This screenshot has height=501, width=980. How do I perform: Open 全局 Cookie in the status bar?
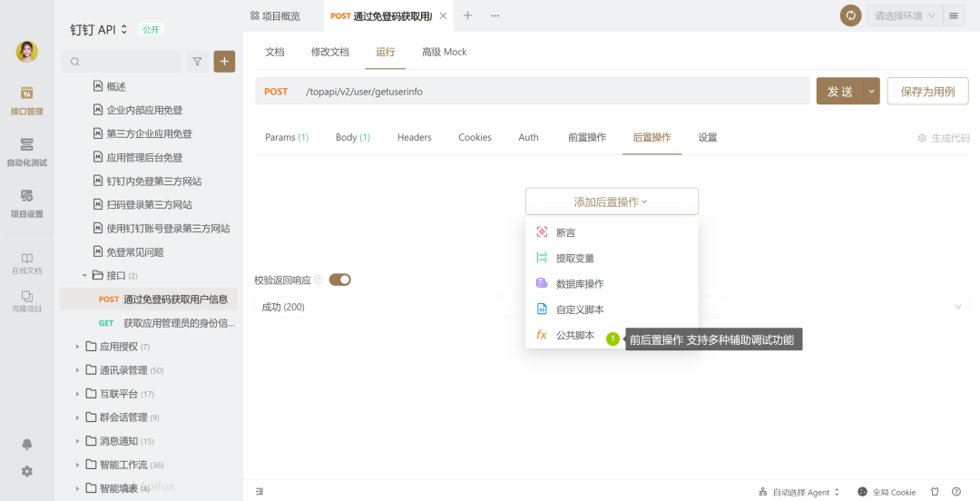pos(887,492)
